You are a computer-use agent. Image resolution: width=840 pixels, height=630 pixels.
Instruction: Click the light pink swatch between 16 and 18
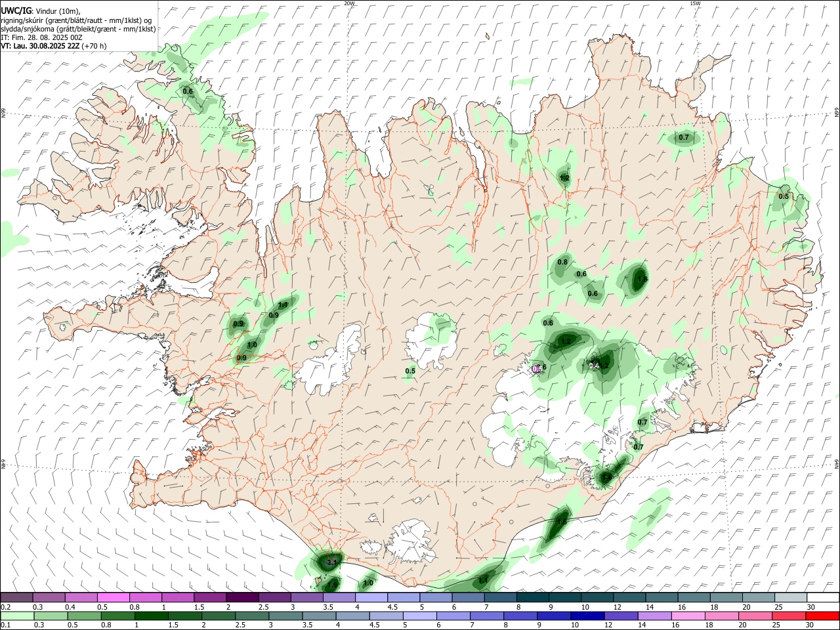tap(689, 616)
